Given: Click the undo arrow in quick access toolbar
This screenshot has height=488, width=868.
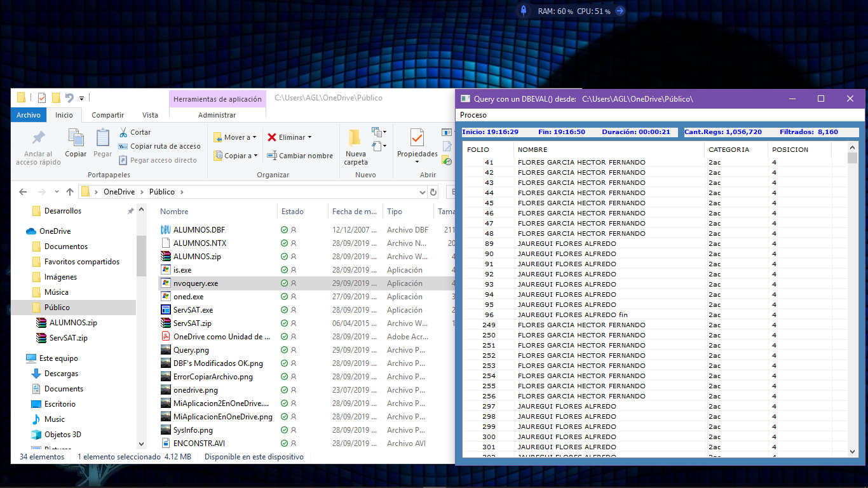Looking at the screenshot, I should click(70, 97).
